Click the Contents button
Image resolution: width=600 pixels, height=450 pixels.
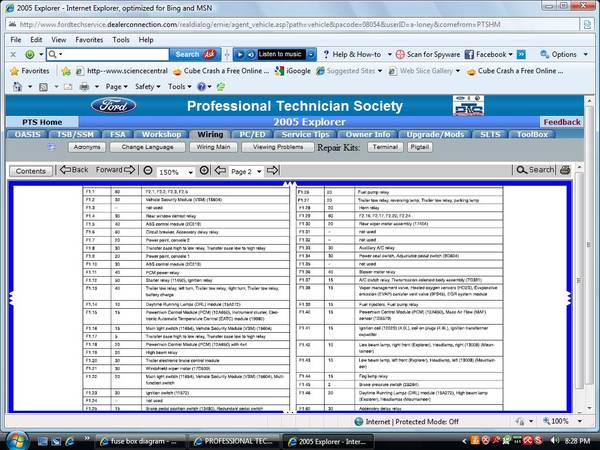tap(31, 171)
